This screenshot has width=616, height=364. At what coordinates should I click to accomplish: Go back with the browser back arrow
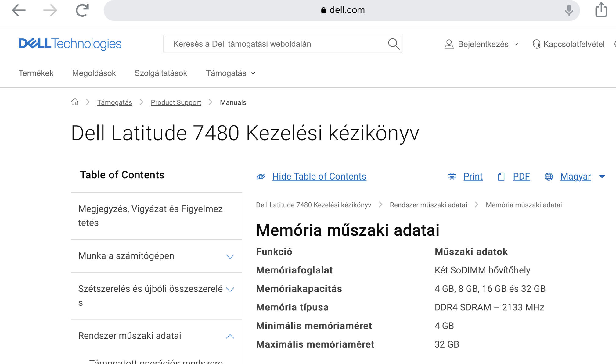pyautogui.click(x=19, y=10)
